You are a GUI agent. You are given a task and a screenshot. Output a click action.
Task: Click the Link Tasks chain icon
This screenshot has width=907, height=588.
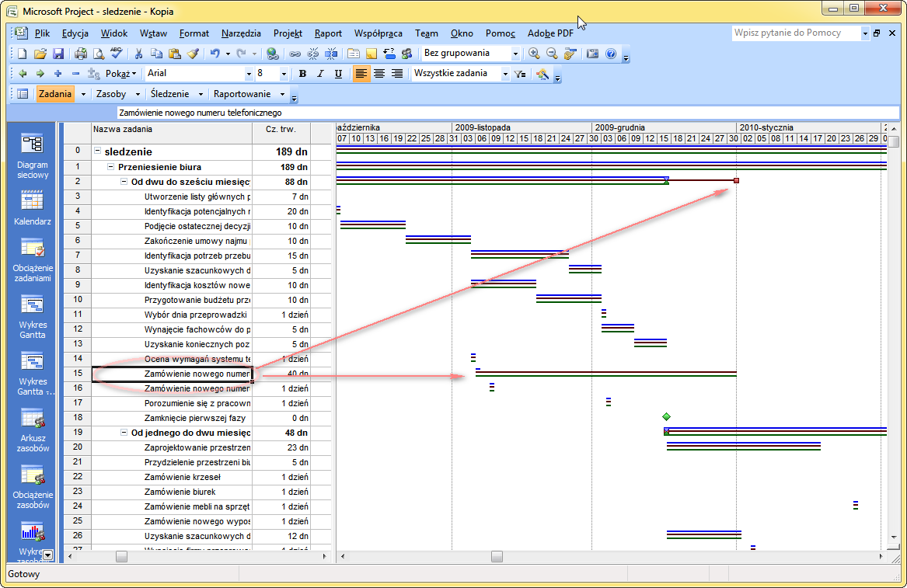point(295,54)
